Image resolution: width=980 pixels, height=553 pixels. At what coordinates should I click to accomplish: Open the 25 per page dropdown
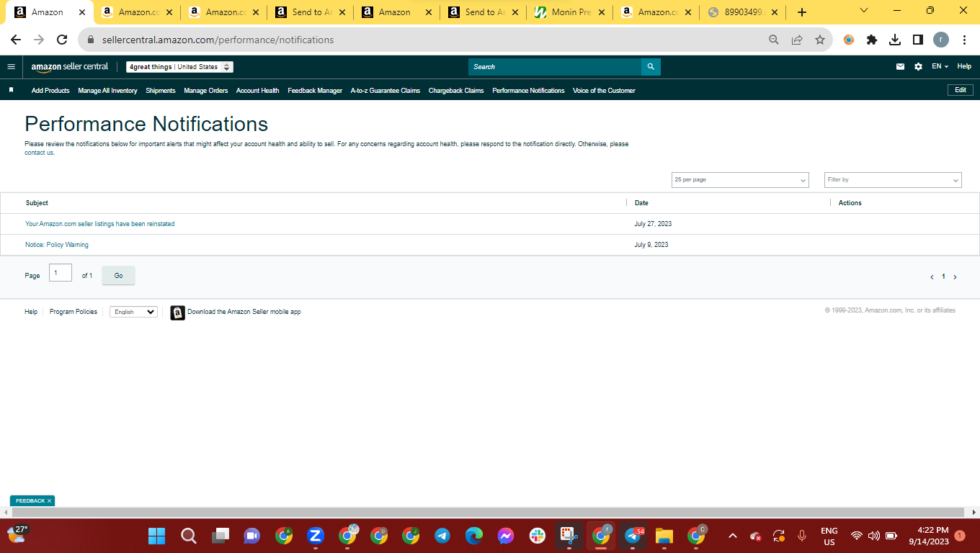coord(740,180)
